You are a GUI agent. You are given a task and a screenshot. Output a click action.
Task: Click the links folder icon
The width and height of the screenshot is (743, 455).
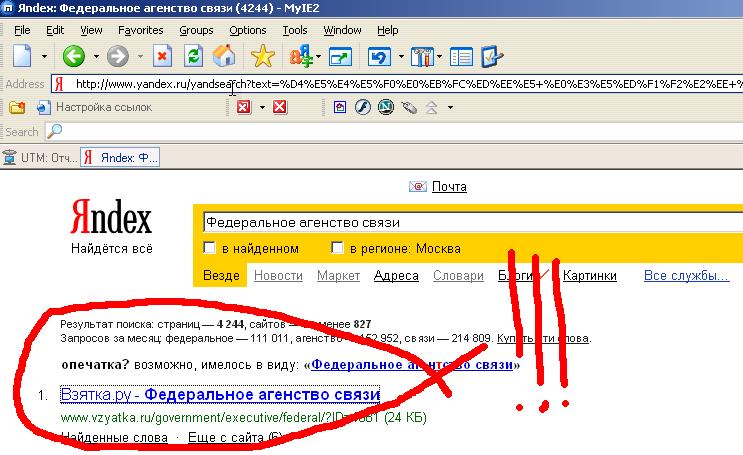[17, 108]
